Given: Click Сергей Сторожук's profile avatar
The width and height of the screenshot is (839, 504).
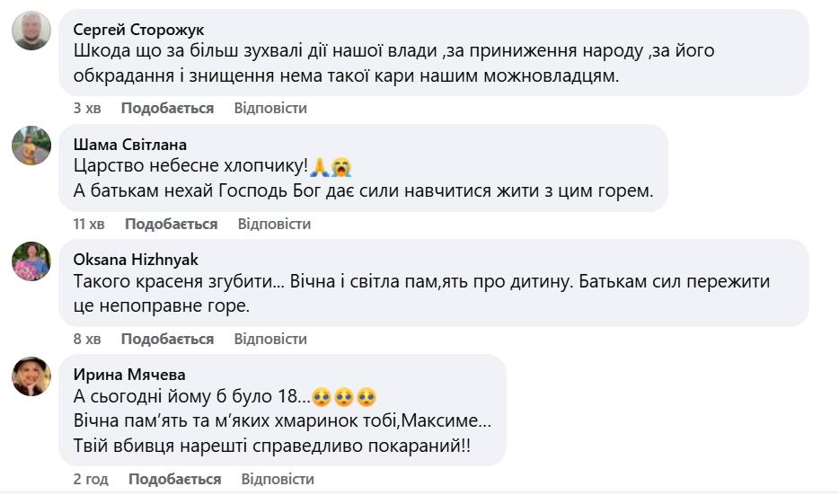Looking at the screenshot, I should [x=31, y=31].
